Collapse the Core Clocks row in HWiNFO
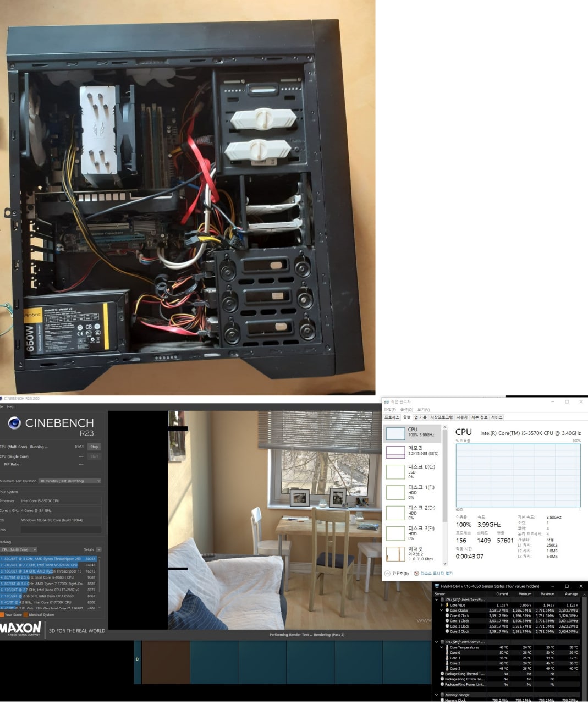Screen dimensions: 588x704 [x=442, y=610]
